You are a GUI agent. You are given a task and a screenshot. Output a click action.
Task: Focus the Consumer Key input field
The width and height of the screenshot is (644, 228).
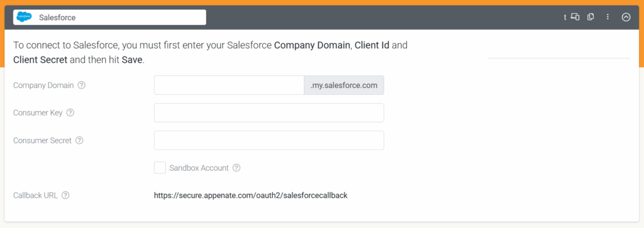[x=269, y=113]
